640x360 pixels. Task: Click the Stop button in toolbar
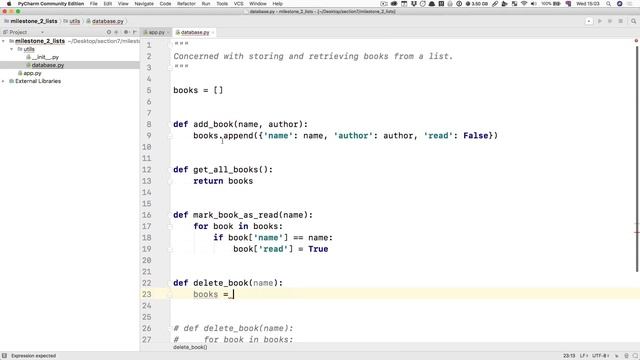[x=620, y=21]
